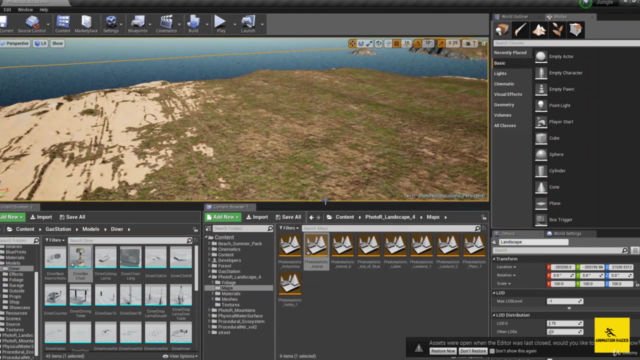Click the Sphere primitive icon
Screen dimensions: 640x360
tap(541, 154)
